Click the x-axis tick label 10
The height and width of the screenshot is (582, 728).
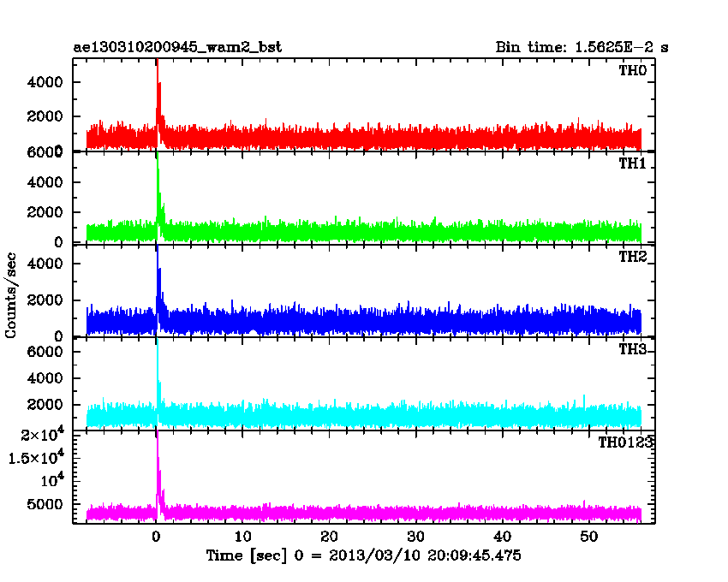click(x=242, y=537)
